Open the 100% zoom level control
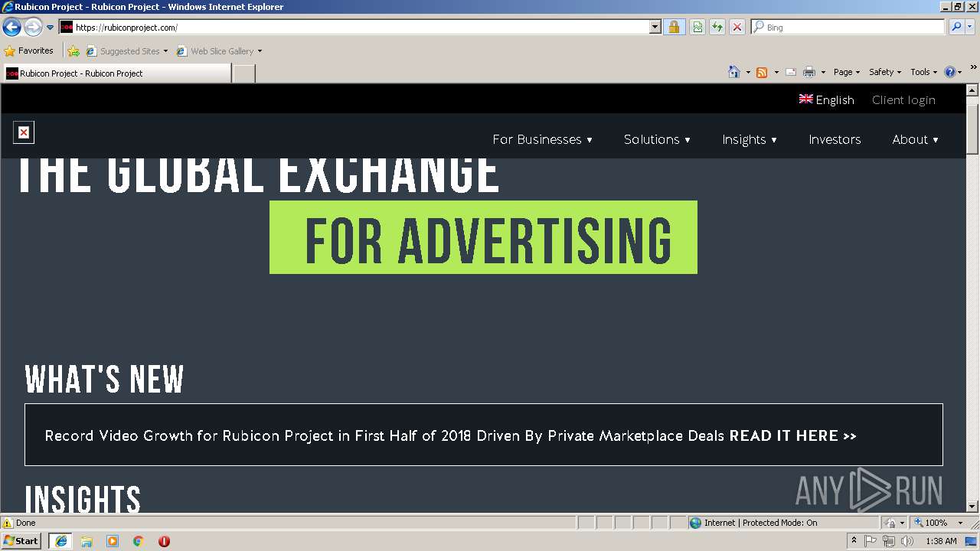The width and height of the screenshot is (980, 551). [938, 523]
